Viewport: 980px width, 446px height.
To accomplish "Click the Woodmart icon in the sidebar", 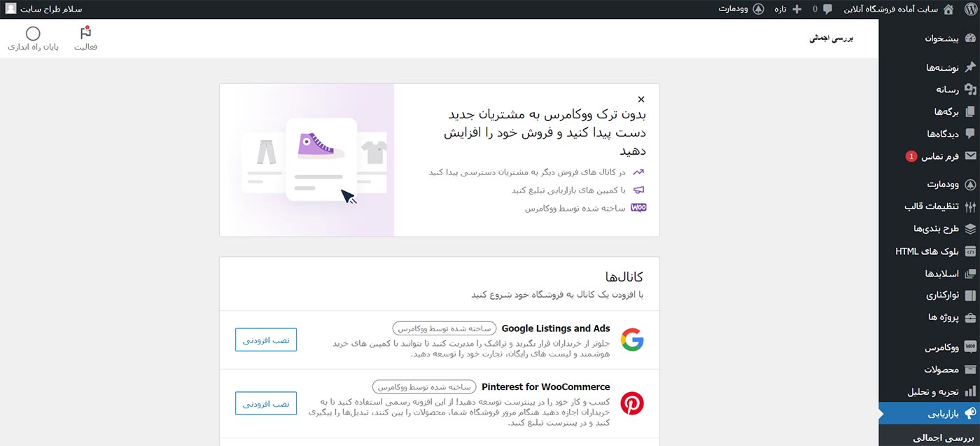I will click(x=970, y=185).
